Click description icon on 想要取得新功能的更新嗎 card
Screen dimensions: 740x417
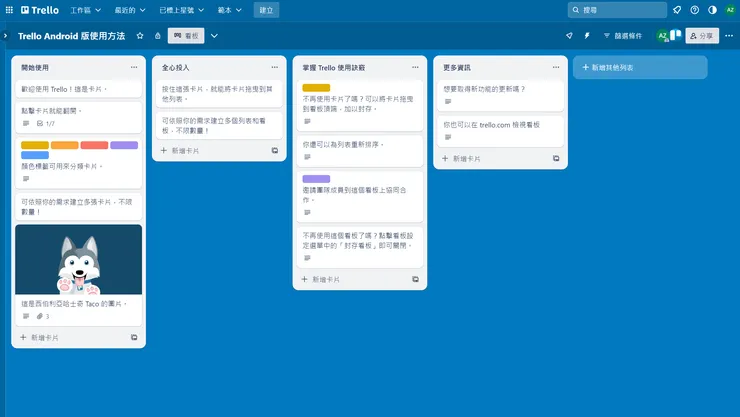click(448, 101)
